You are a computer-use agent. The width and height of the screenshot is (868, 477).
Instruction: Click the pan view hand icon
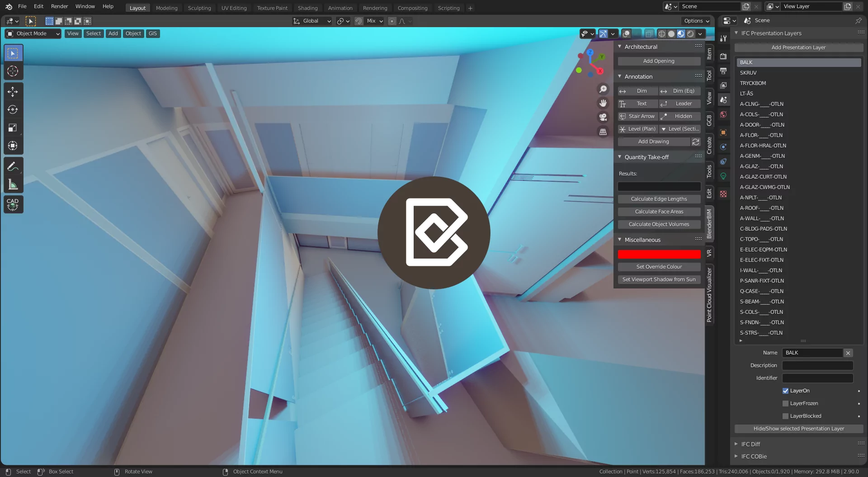[603, 103]
